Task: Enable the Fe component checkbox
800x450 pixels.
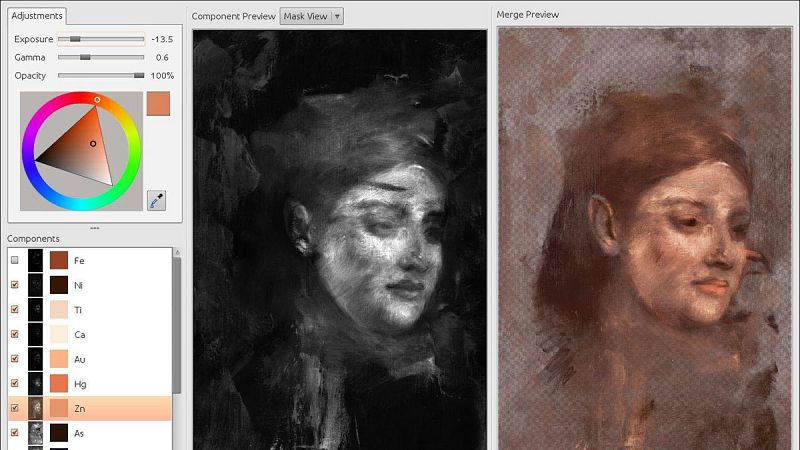Action: (x=15, y=260)
